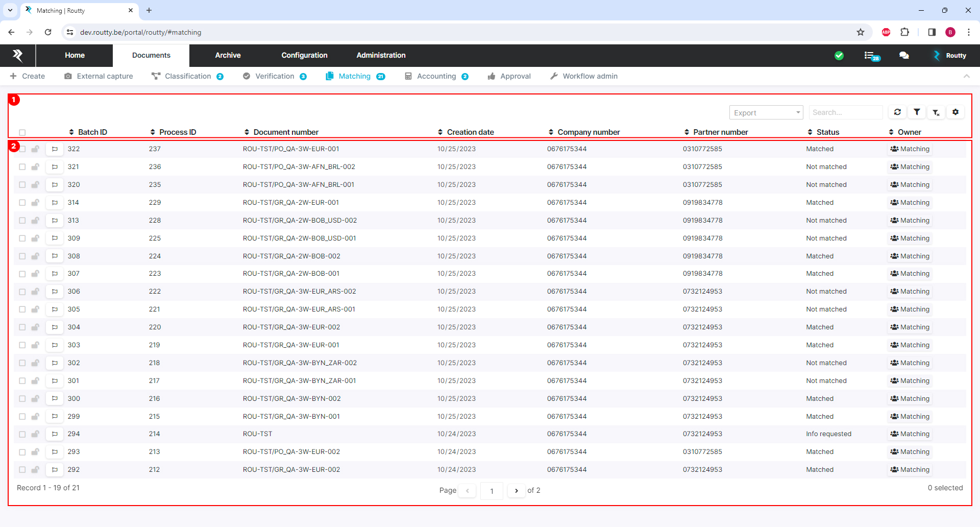The image size is (980, 527).
Task: Switch to the Verification tab
Action: [275, 76]
